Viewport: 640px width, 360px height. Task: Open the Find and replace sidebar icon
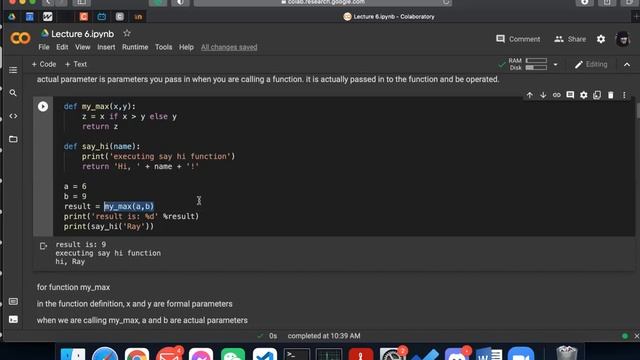click(13, 93)
